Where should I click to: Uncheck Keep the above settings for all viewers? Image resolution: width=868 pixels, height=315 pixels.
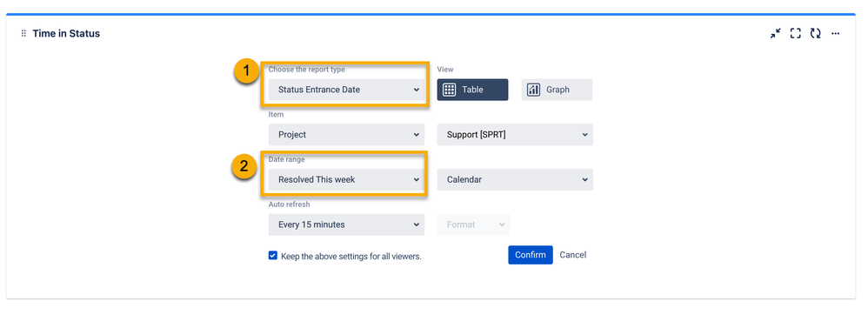pos(273,256)
